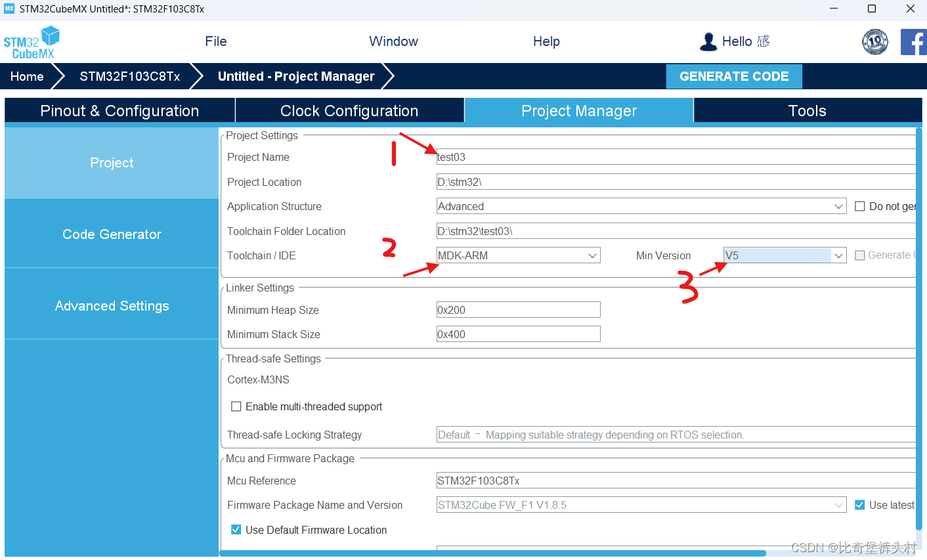Open the File menu
The height and width of the screenshot is (560, 927).
tap(215, 41)
